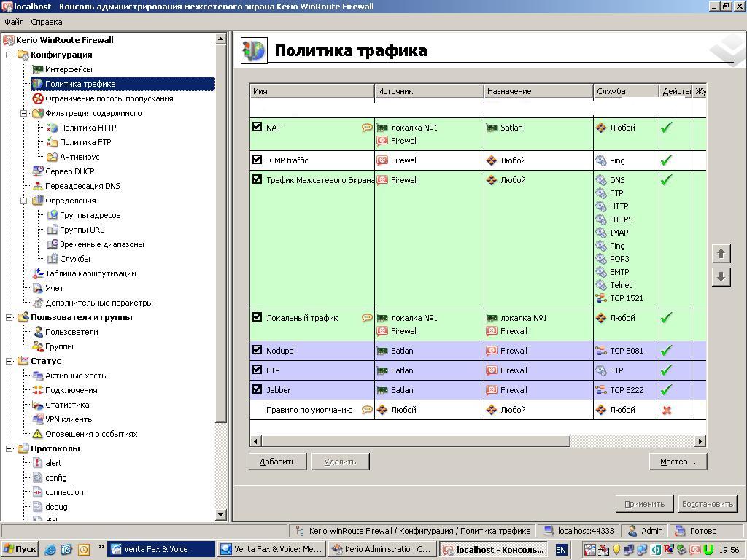Open the Пуск start menu
This screenshot has width=747, height=560.
pyautogui.click(x=20, y=549)
